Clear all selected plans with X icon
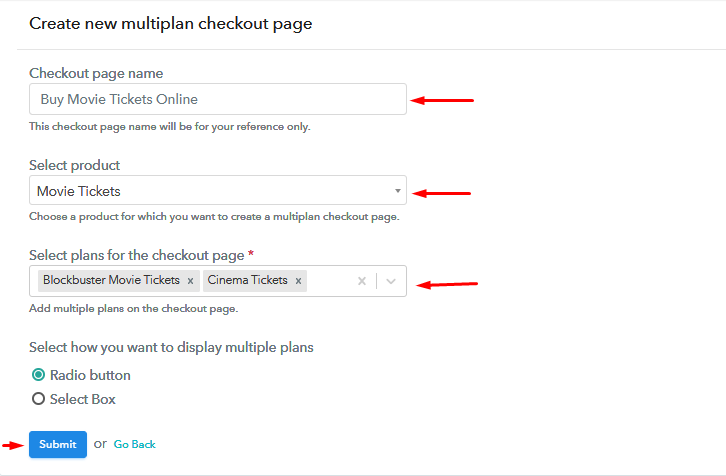The width and height of the screenshot is (726, 476). [x=362, y=281]
